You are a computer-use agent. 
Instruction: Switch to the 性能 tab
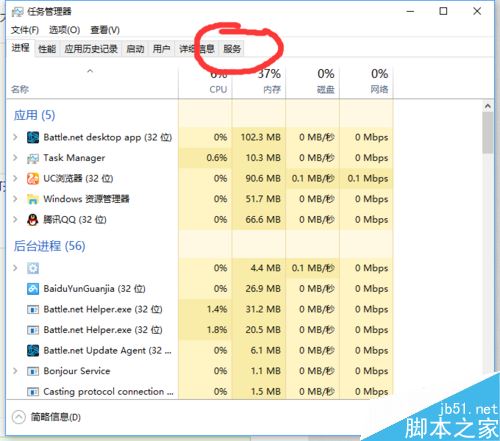(47, 49)
